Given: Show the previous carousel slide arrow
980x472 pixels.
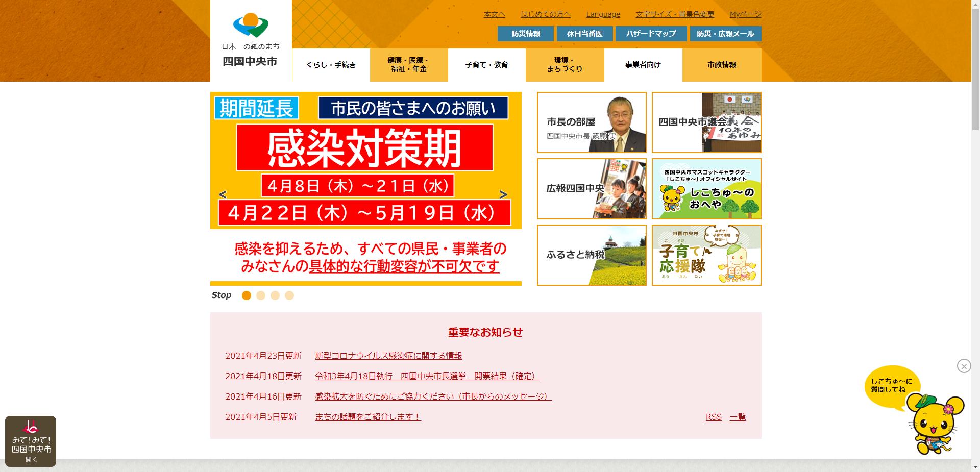Looking at the screenshot, I should [x=223, y=194].
